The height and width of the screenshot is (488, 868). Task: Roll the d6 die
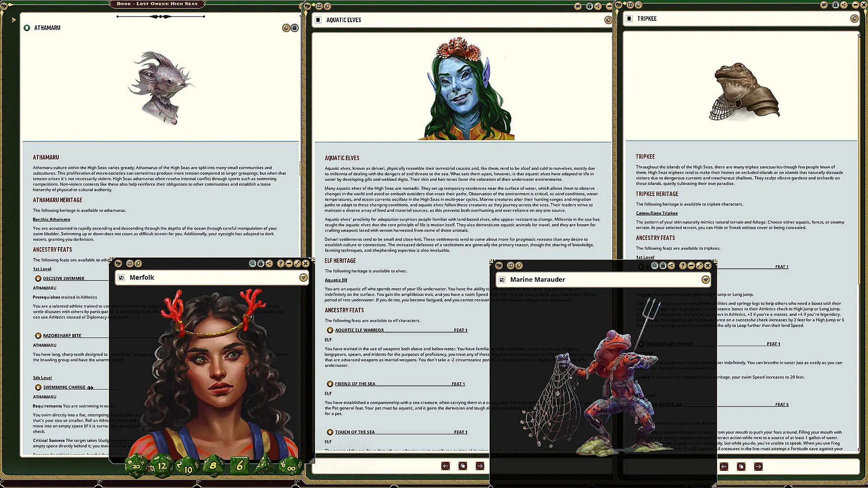point(240,465)
